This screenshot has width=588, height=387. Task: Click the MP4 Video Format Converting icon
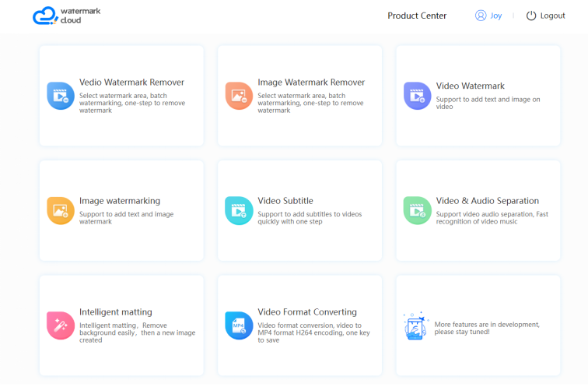[239, 325]
